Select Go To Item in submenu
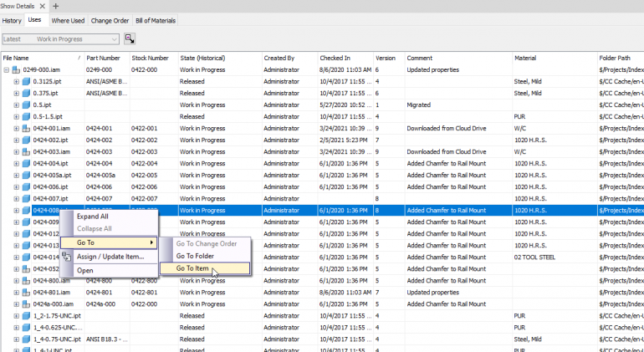Image resolution: width=644 pixels, height=352 pixels. tap(205, 268)
